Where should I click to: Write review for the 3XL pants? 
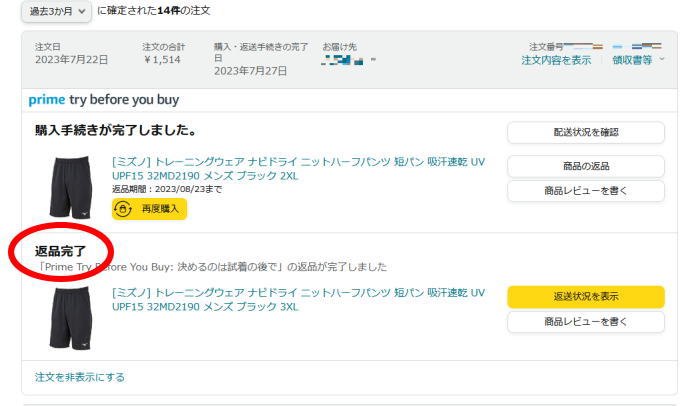tap(586, 322)
